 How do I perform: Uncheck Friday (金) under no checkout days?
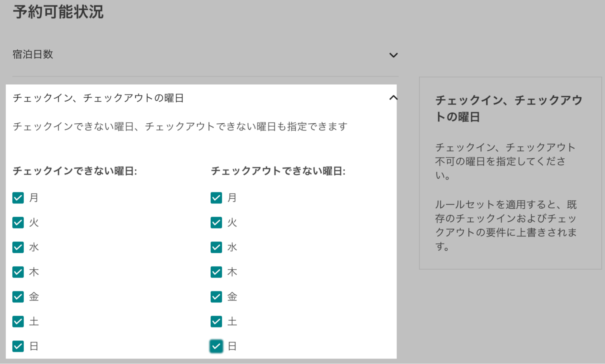pyautogui.click(x=216, y=297)
